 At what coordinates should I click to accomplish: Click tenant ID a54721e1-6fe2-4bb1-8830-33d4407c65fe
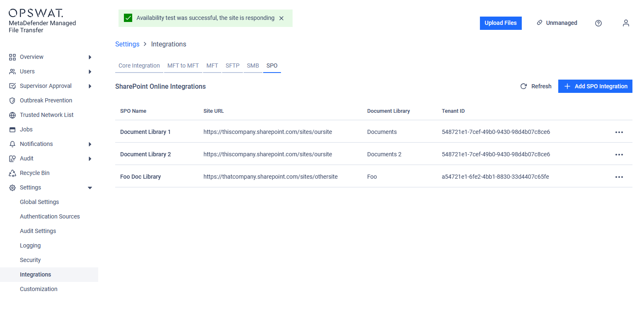tap(495, 177)
